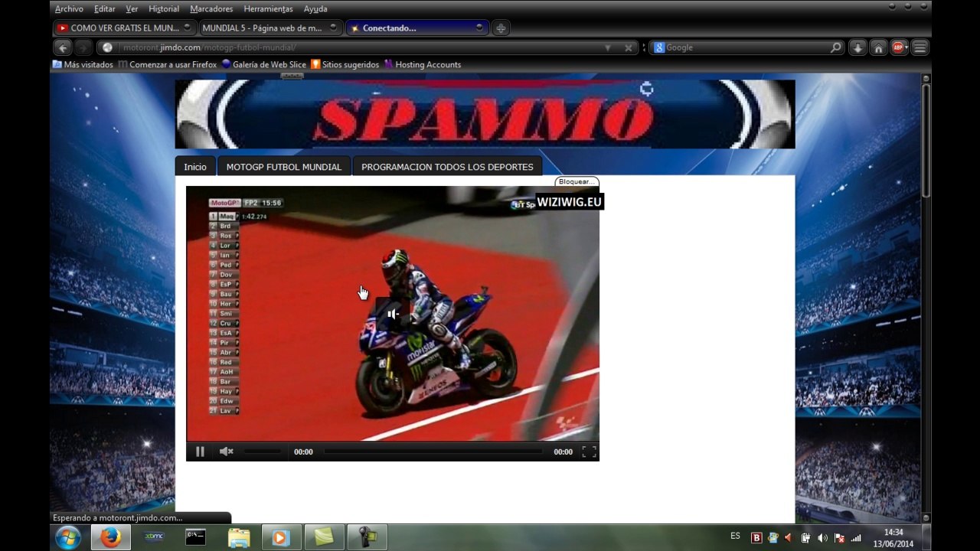Open the Action Center flag tray icon
Viewport: 980px width, 551px height.
click(x=839, y=538)
